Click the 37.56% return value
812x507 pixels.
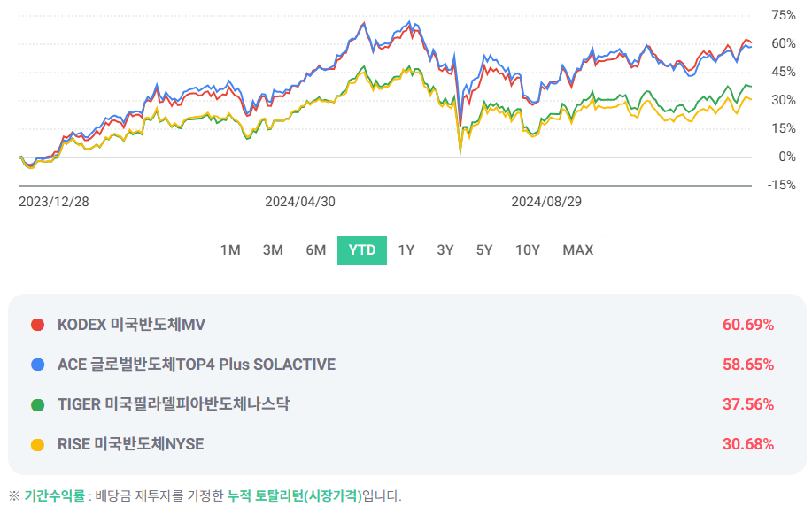[x=748, y=404]
